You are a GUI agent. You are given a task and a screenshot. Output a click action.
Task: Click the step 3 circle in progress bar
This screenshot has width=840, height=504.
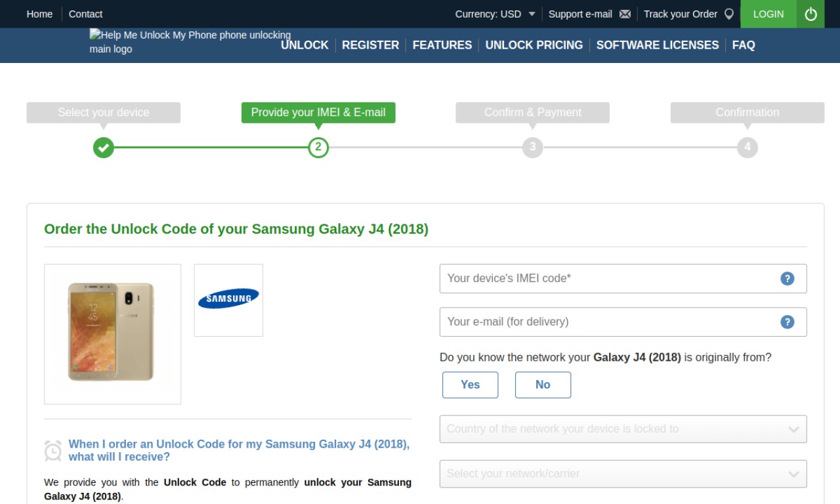click(x=533, y=147)
